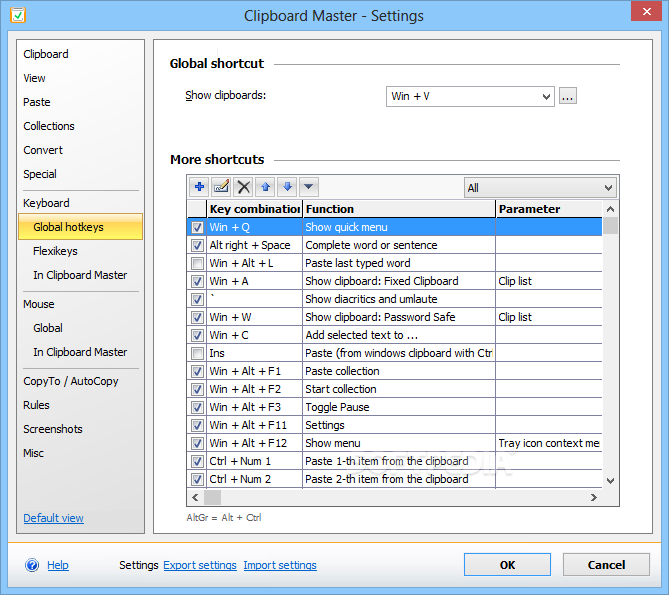Image resolution: width=669 pixels, height=595 pixels.
Task: Enable the Ins shortcut checkbox
Action: [197, 353]
